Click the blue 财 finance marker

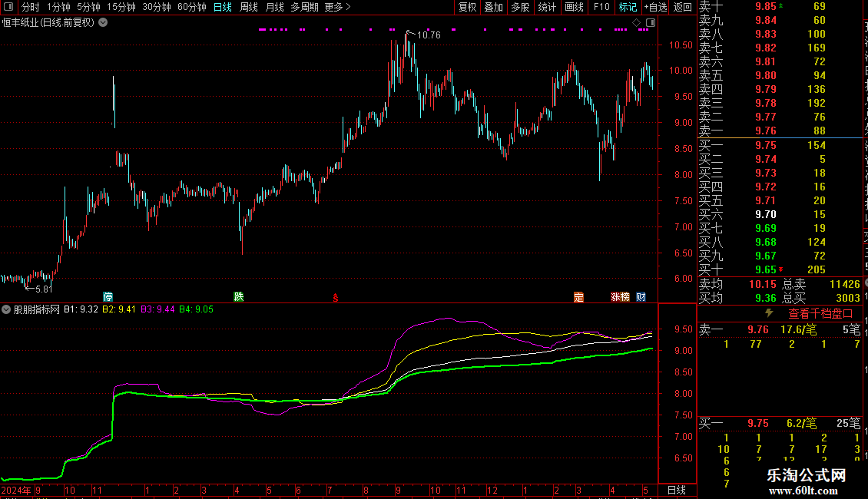(641, 296)
